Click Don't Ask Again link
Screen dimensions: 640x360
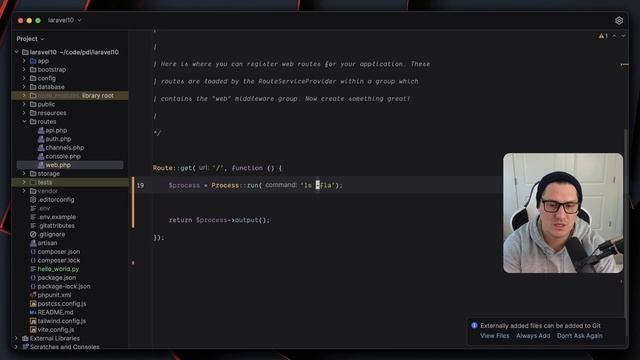click(580, 336)
